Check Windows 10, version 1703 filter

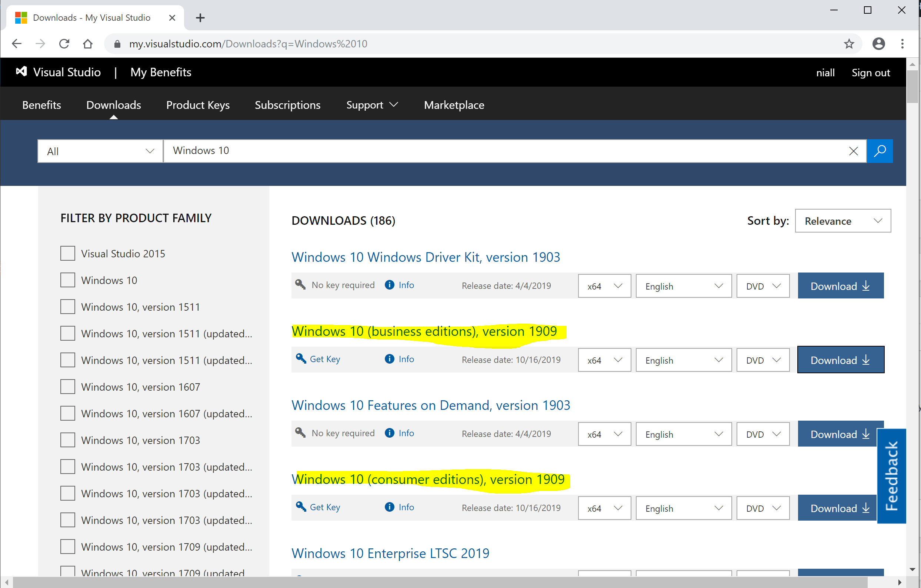pos(68,440)
